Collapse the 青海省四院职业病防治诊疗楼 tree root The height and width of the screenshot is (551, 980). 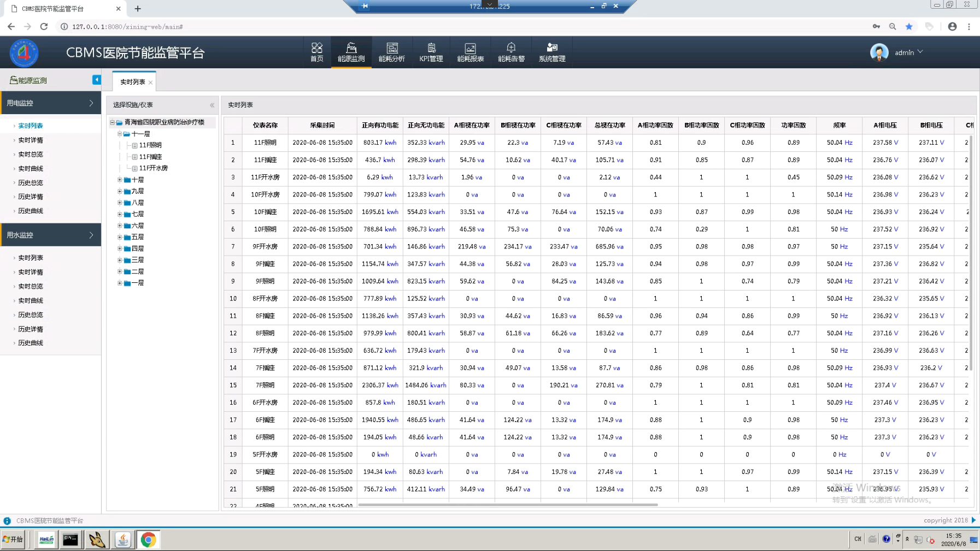pyautogui.click(x=112, y=122)
